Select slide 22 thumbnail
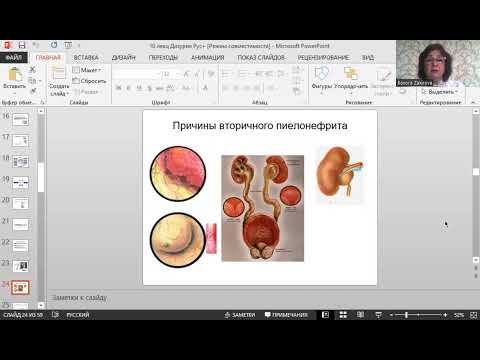 [x=20, y=245]
